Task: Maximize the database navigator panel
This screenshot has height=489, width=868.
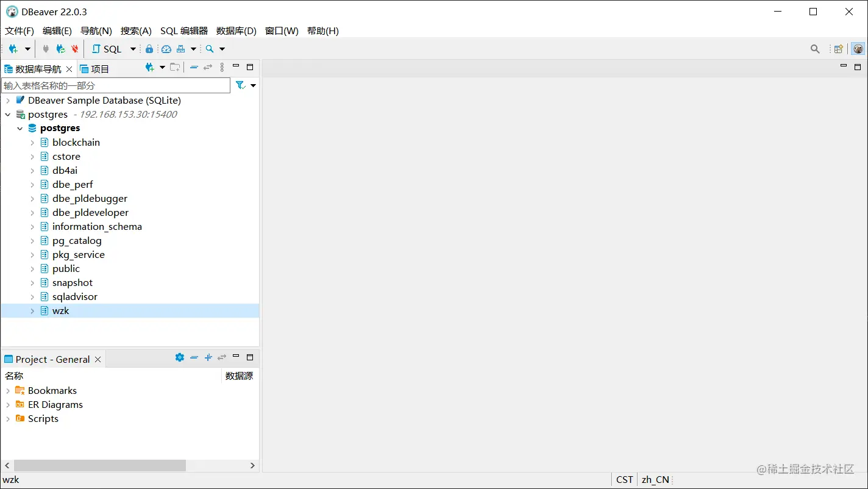Action: click(x=250, y=66)
